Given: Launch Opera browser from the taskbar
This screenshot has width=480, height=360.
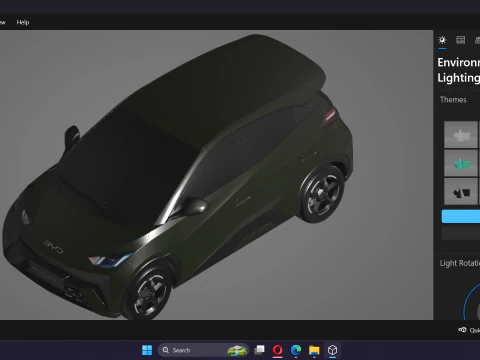Looking at the screenshot, I should tap(278, 350).
